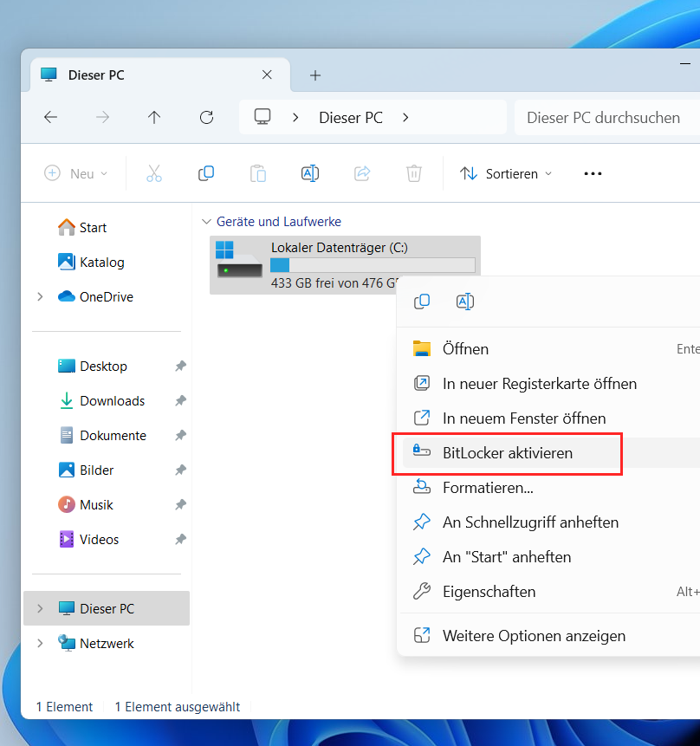
Task: Open Musik folder in sidebar
Action: click(85, 504)
